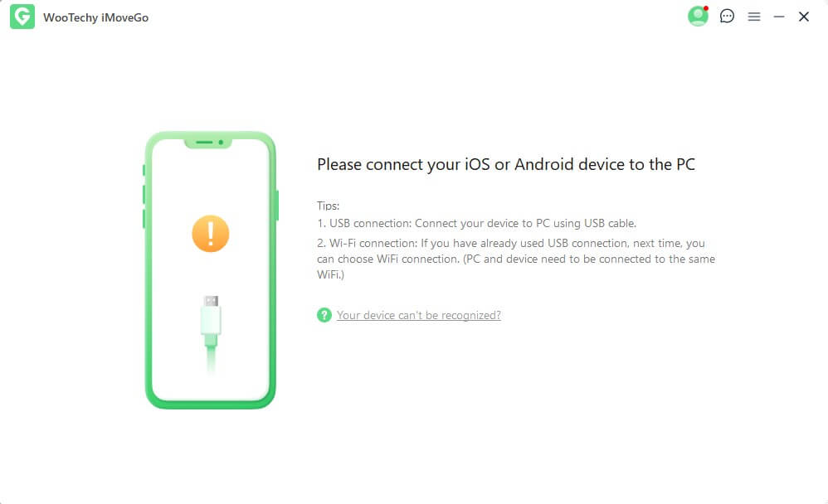
Task: Click the green question mark icon
Action: point(324,315)
